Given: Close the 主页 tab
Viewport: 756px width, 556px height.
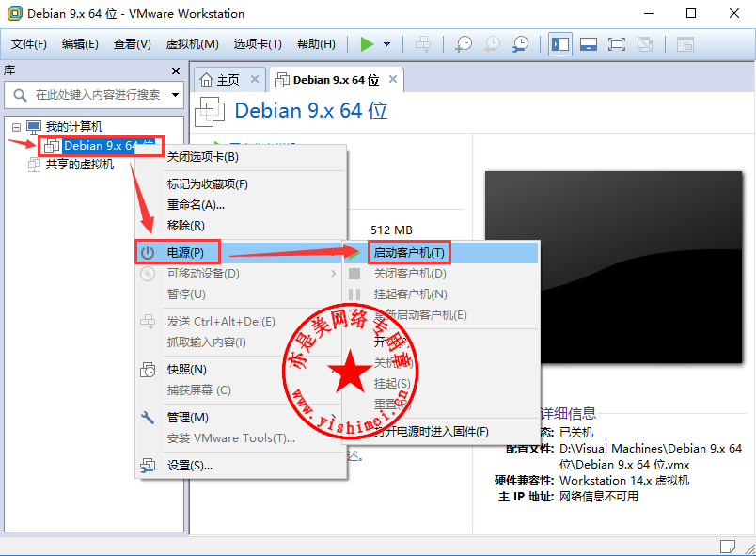Looking at the screenshot, I should pos(255,79).
